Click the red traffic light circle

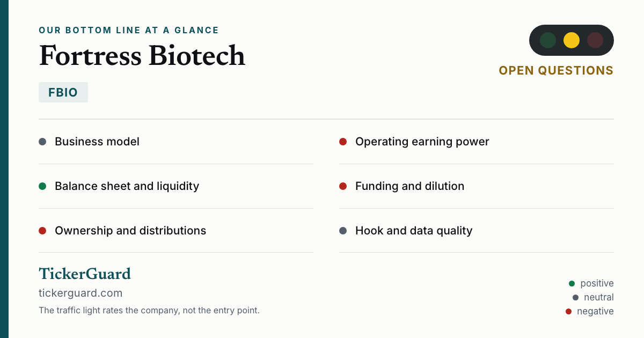click(x=595, y=40)
